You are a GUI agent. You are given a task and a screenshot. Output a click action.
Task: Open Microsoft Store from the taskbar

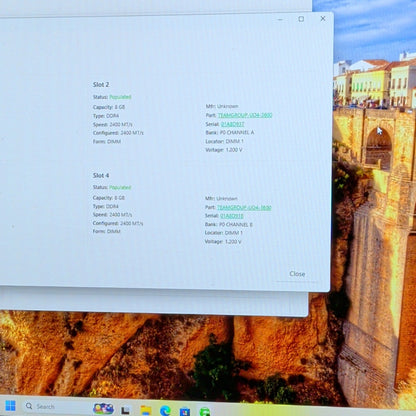185,411
